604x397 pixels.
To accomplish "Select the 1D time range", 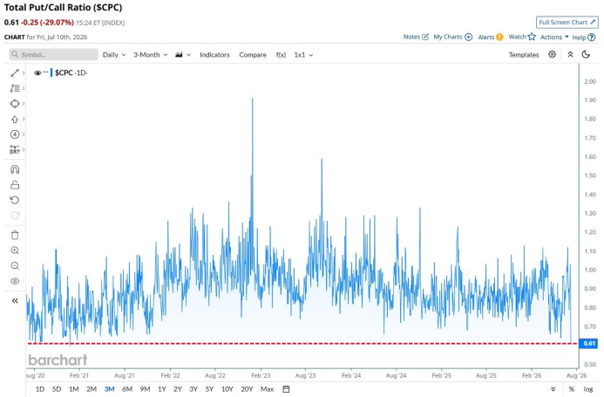I will tap(40, 389).
